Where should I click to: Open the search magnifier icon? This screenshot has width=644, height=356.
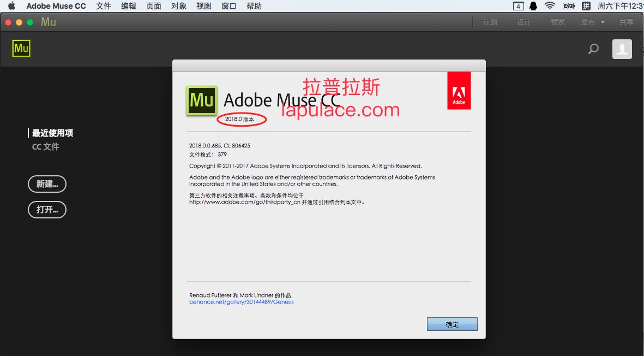[593, 49]
